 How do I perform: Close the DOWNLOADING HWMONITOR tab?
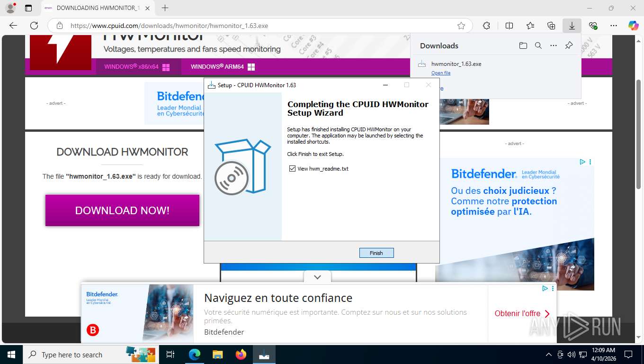tap(148, 8)
